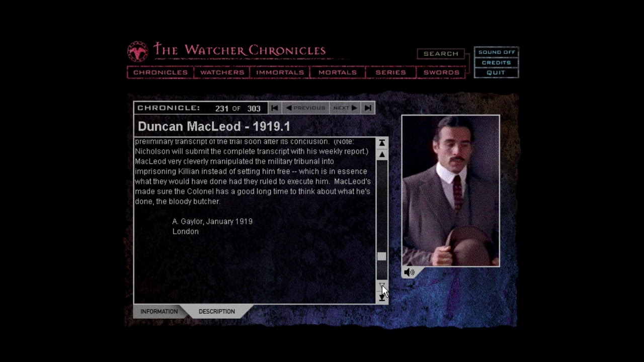
Task: Switch to the Description tab
Action: coord(217,311)
